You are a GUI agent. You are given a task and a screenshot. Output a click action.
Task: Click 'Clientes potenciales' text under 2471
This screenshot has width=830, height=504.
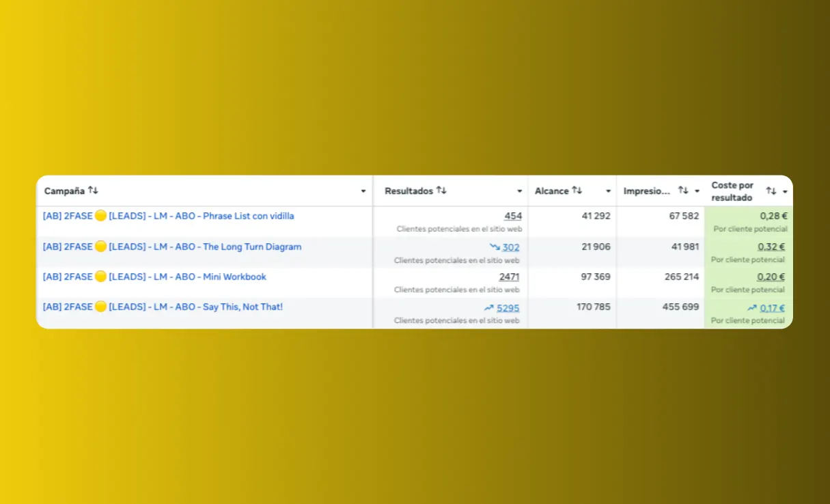[x=457, y=290]
